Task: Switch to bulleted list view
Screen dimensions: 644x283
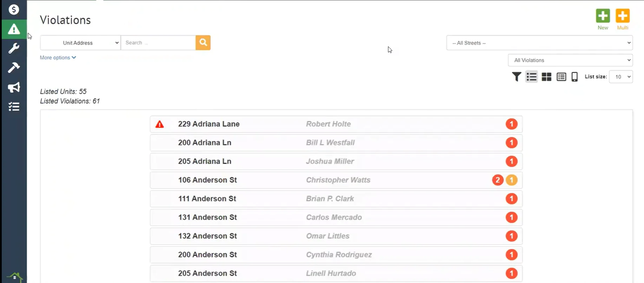Action: [531, 77]
